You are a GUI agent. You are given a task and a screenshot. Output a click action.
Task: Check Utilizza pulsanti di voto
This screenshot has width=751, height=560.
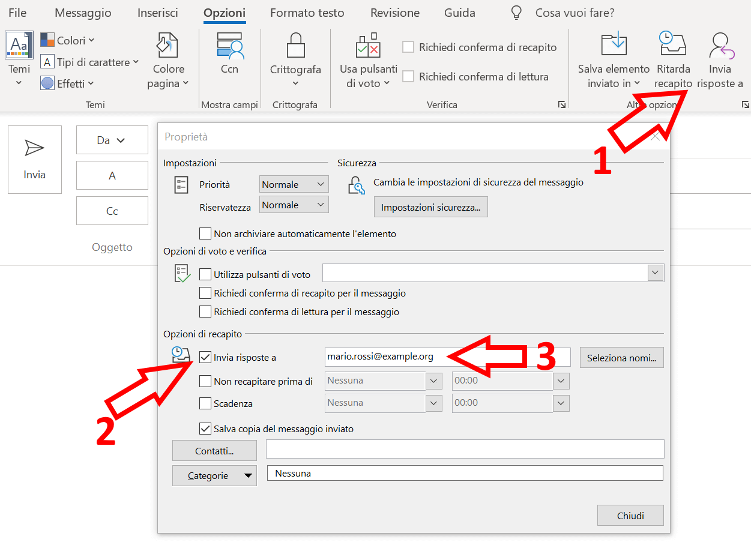coord(205,274)
